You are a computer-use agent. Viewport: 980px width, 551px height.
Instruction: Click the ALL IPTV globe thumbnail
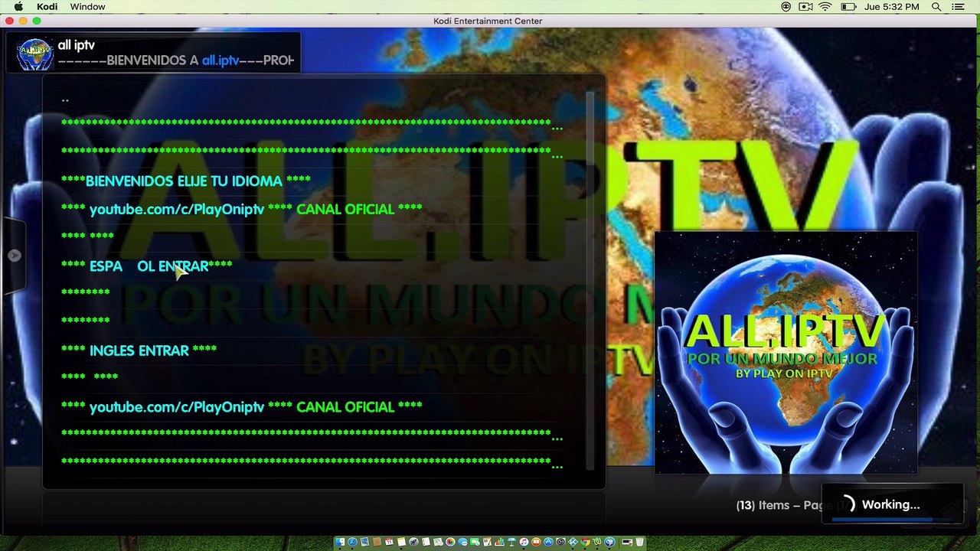click(x=786, y=354)
